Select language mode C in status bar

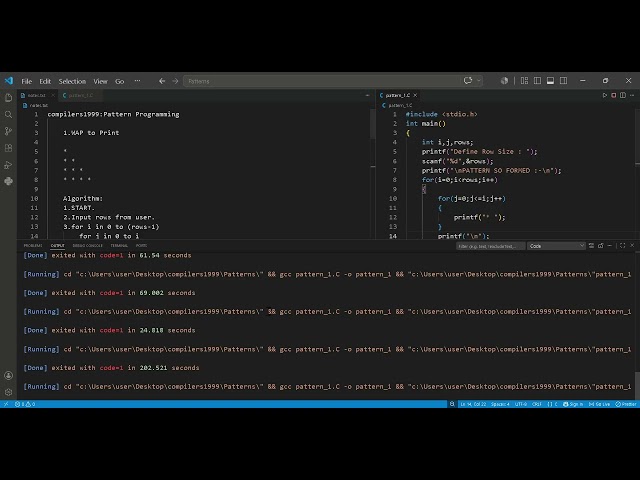pos(552,404)
